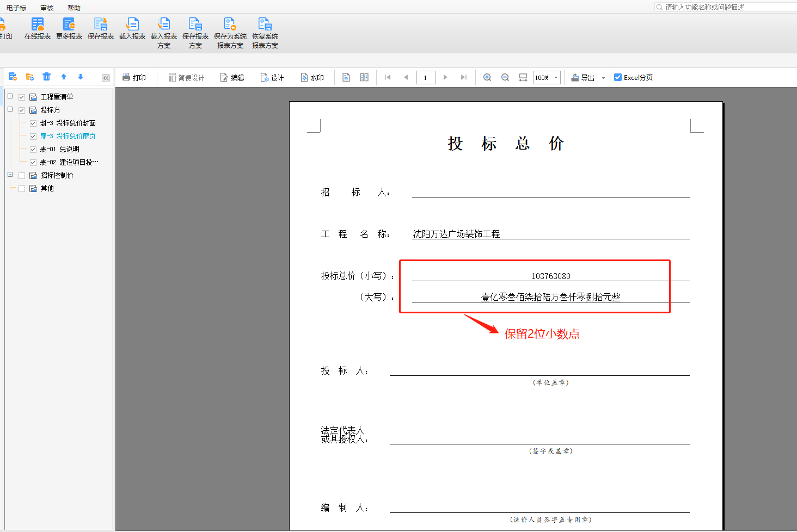The height and width of the screenshot is (532, 797).
Task: Go to previous page
Action: [406, 77]
